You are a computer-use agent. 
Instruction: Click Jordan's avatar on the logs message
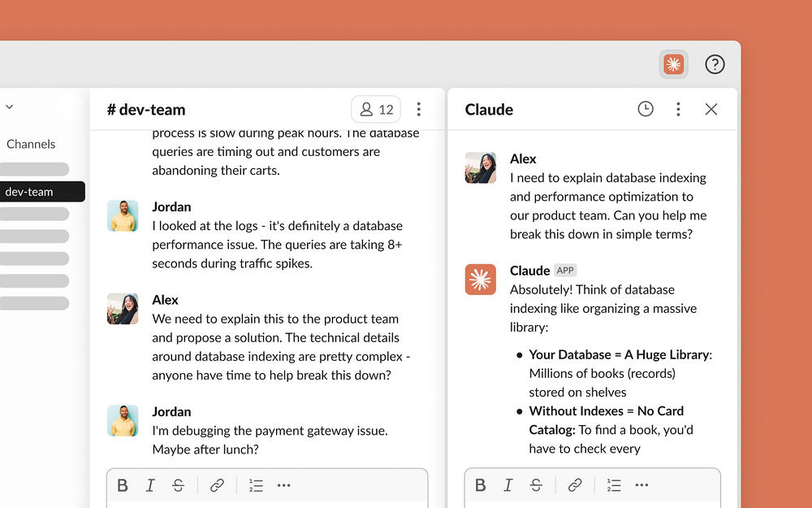pos(123,215)
